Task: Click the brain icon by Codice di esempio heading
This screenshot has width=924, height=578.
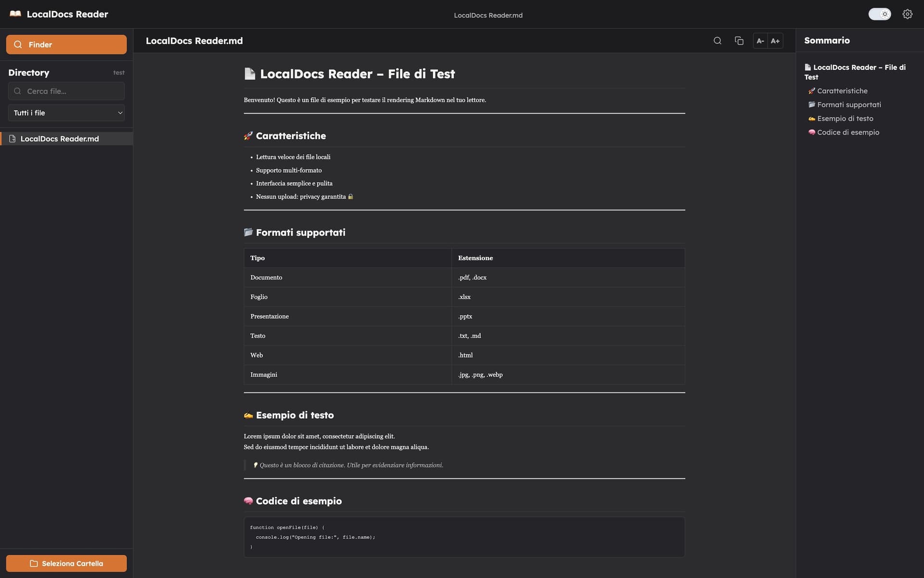Action: 248,501
